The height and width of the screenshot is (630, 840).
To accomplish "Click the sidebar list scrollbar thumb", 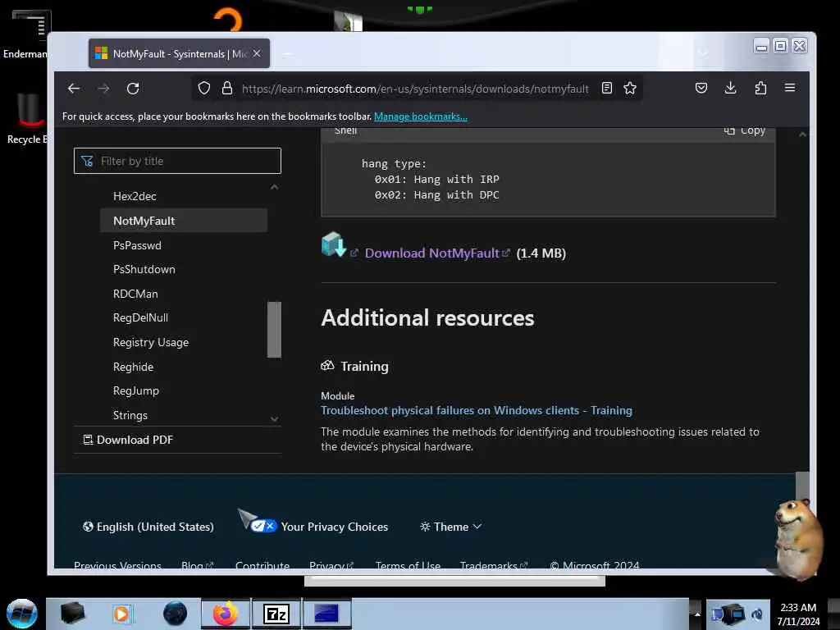I will [x=274, y=330].
